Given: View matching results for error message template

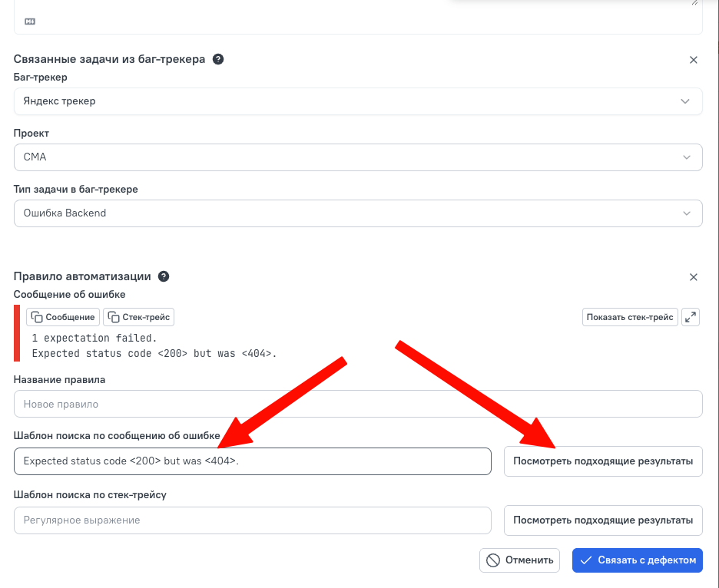Looking at the screenshot, I should click(x=603, y=461).
